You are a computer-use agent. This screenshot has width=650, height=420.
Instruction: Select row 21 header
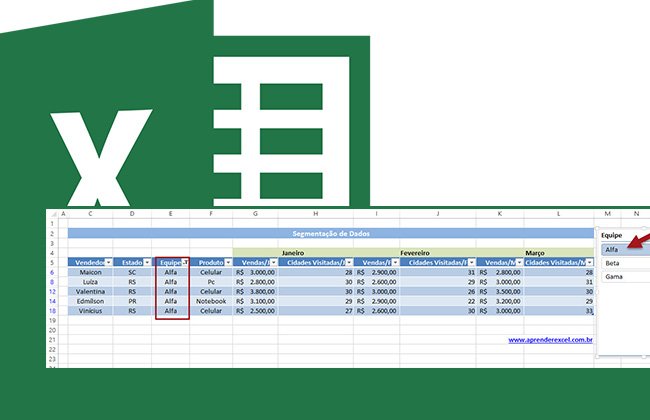coord(52,340)
